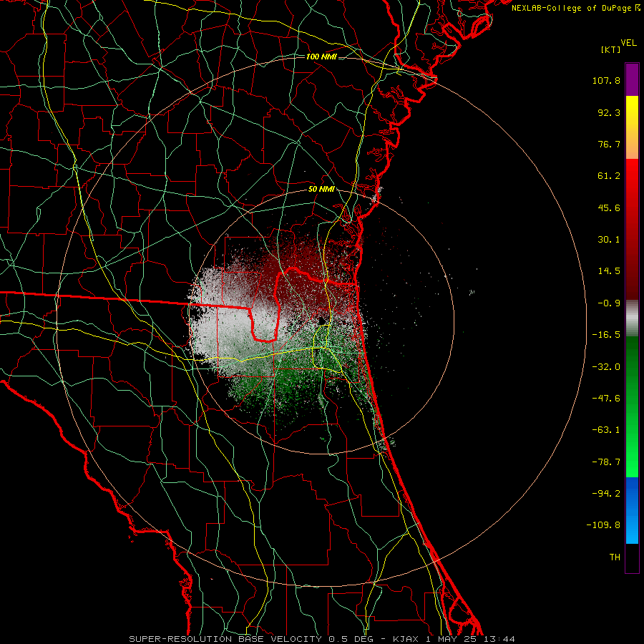The width and height of the screenshot is (644, 644).
Task: Click the 107.8 velocity scale value
Action: point(606,80)
